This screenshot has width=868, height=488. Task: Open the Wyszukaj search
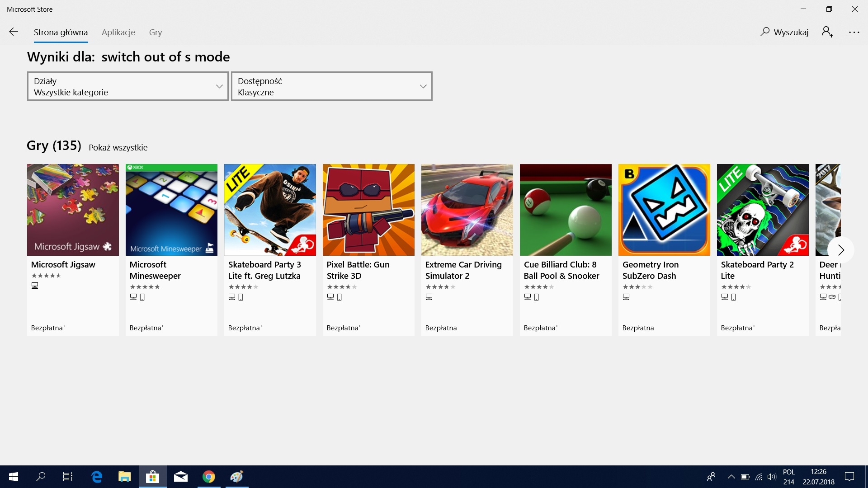[x=784, y=32]
